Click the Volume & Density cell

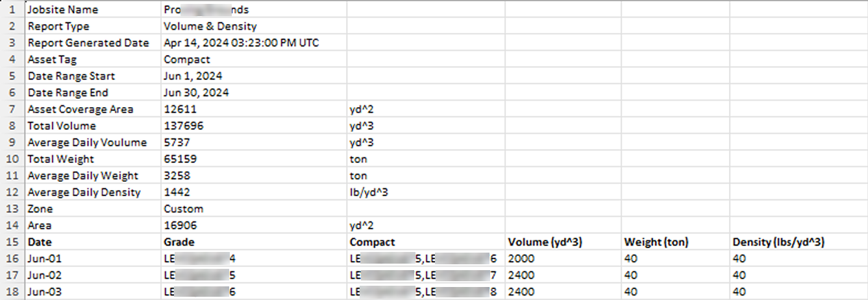[x=210, y=27]
